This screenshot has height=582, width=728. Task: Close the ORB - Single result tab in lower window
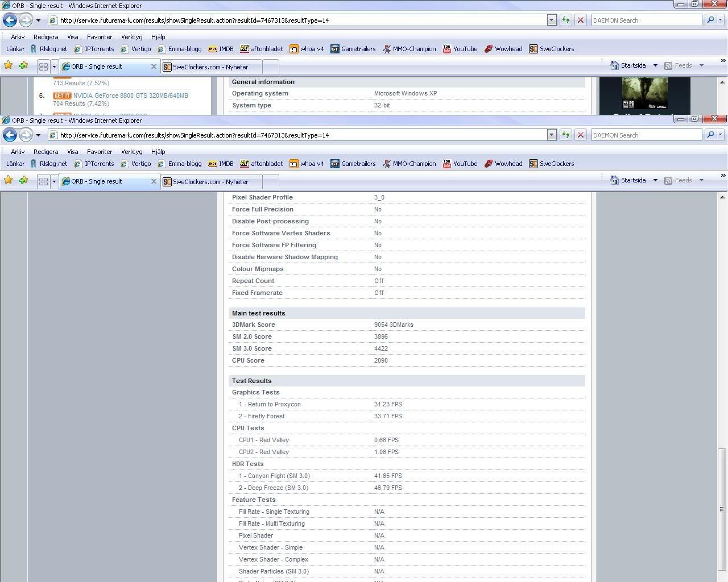coord(153,181)
